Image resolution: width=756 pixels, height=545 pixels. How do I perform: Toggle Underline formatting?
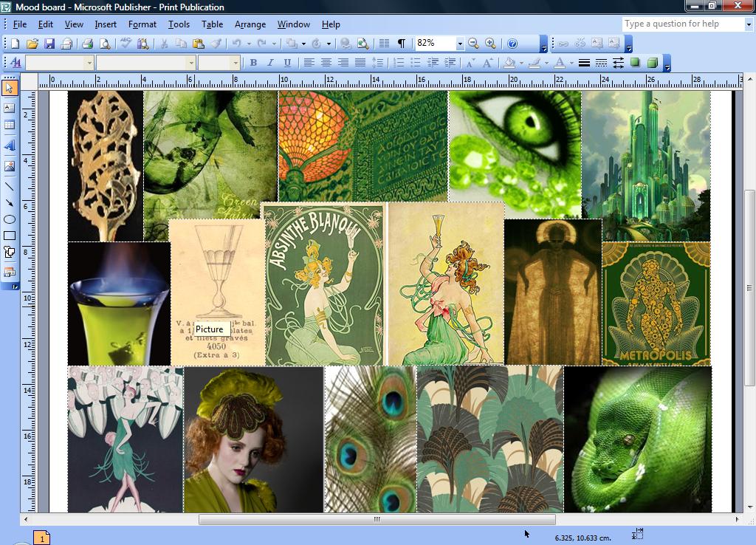point(287,63)
